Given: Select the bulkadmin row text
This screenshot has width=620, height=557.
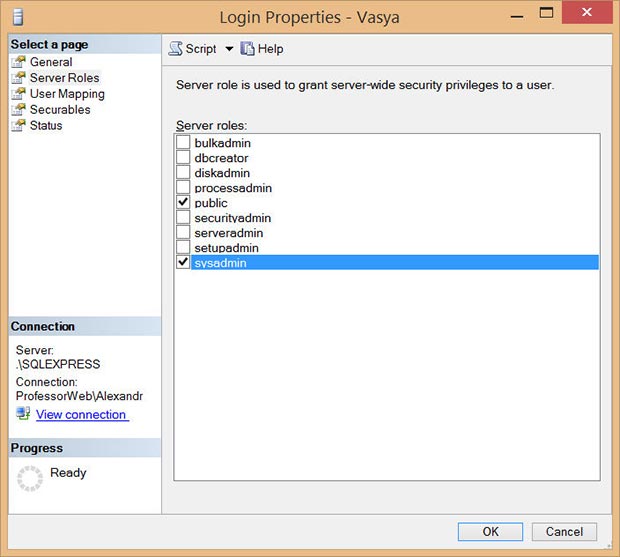Looking at the screenshot, I should pos(223,143).
